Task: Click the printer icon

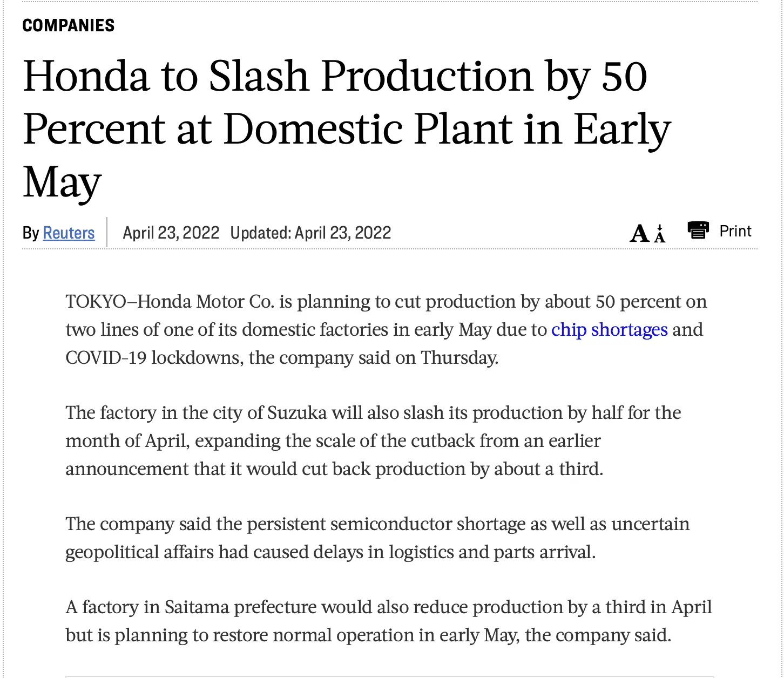Action: coord(698,230)
